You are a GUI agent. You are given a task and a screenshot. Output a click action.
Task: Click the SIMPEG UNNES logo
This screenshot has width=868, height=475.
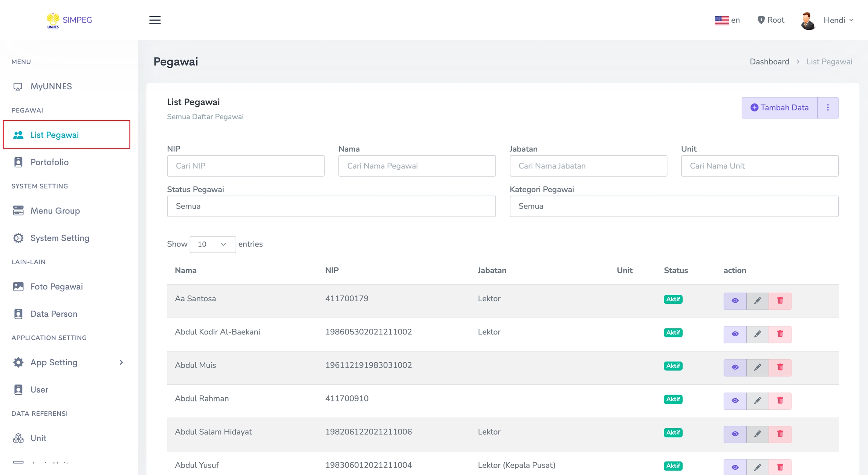click(69, 20)
